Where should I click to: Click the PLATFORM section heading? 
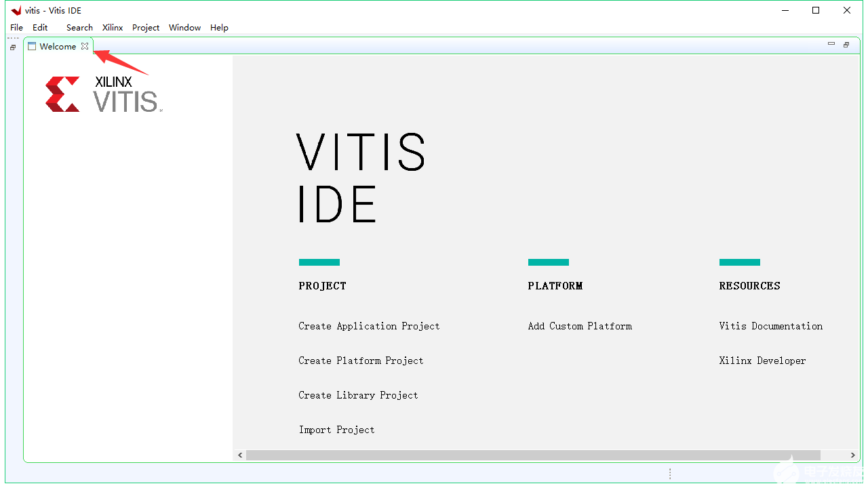[x=555, y=286]
